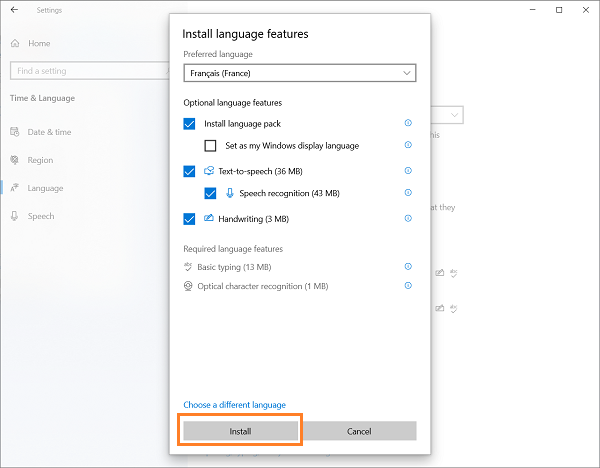The image size is (600, 468).
Task: Click the Install button
Action: (x=240, y=431)
